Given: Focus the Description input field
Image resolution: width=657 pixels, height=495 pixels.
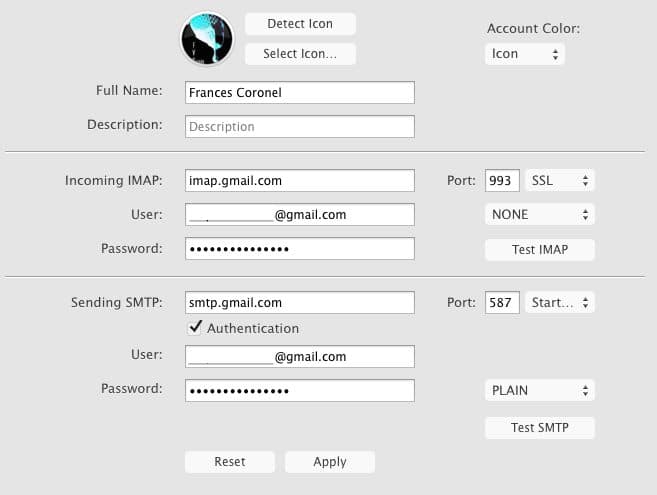Looking at the screenshot, I should [300, 127].
